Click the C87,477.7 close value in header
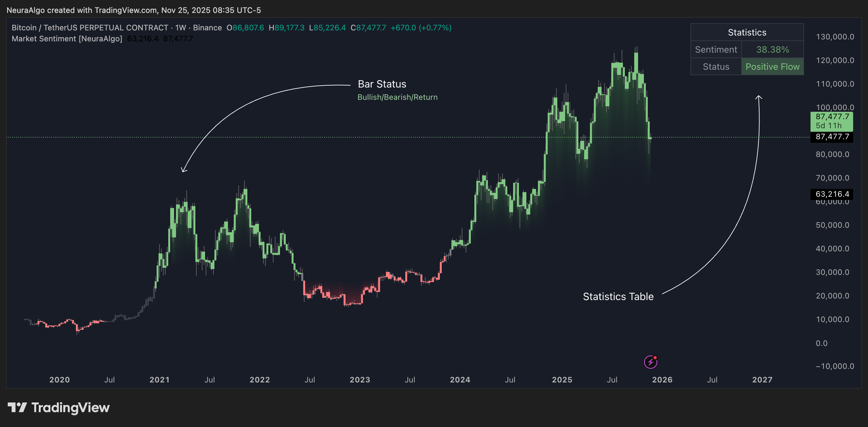 click(368, 28)
